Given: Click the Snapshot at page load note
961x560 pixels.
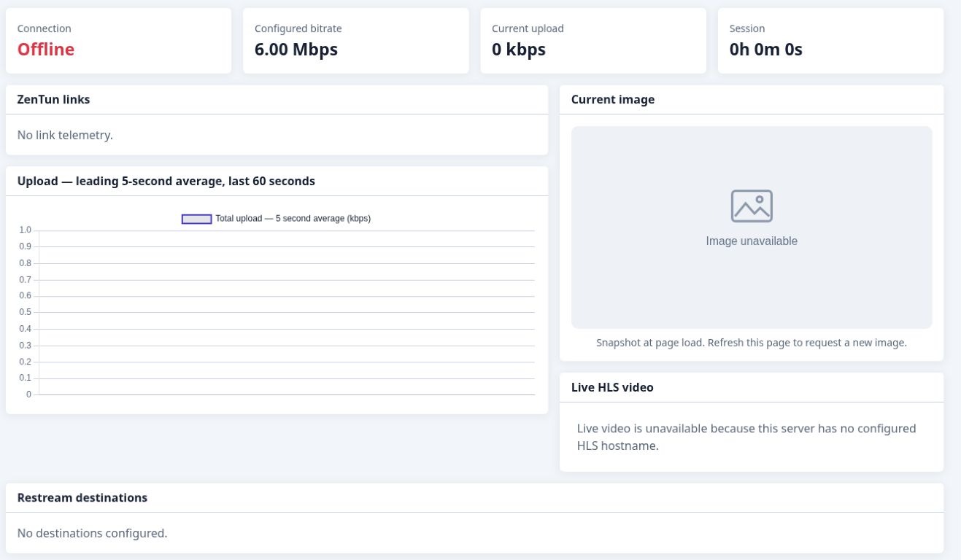Looking at the screenshot, I should (752, 343).
